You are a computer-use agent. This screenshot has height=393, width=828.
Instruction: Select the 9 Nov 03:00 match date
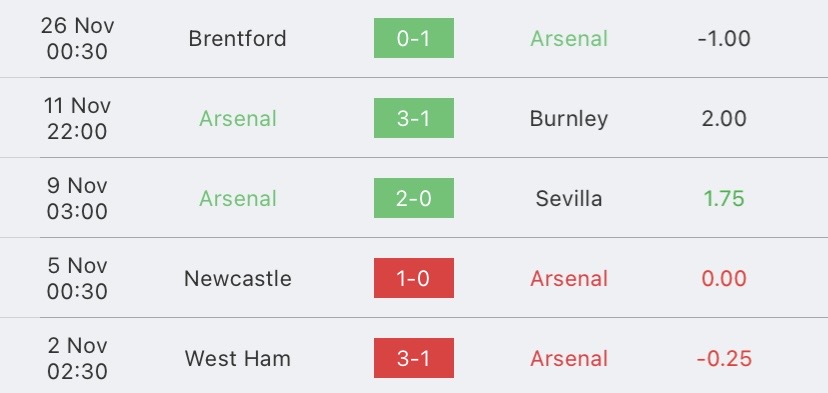click(x=77, y=198)
